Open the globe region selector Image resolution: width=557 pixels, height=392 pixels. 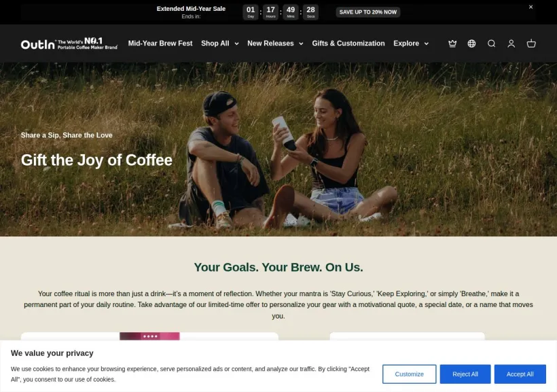(x=471, y=43)
